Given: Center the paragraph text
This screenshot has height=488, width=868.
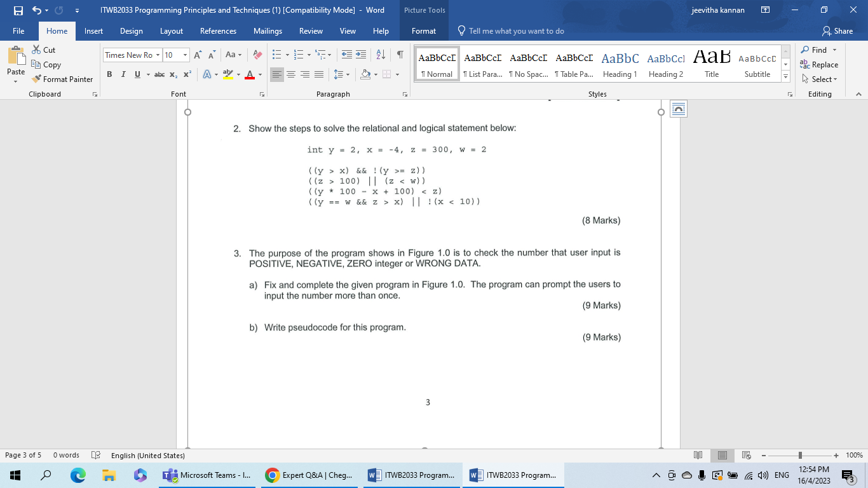Looking at the screenshot, I should tap(290, 74).
